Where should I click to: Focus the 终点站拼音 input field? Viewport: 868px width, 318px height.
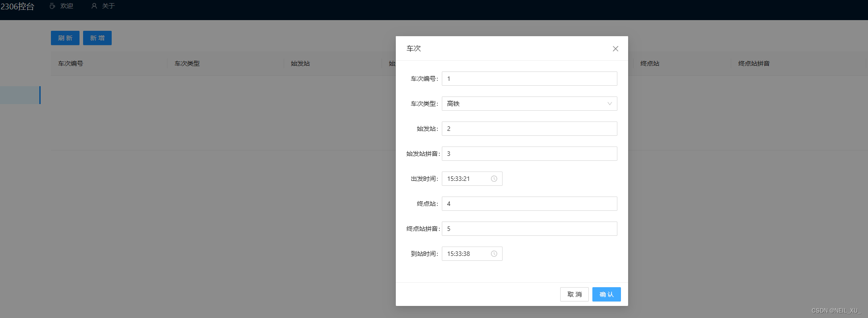pos(529,229)
